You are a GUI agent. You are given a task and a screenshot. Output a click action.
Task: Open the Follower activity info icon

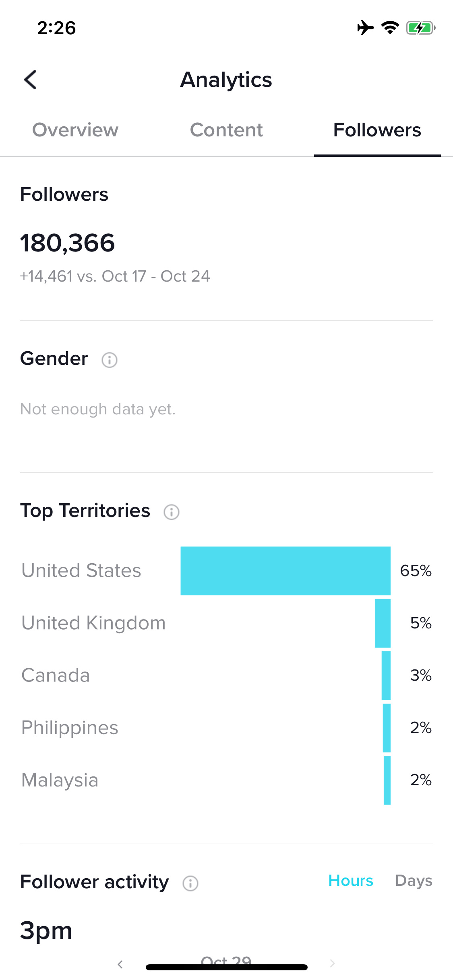(190, 883)
